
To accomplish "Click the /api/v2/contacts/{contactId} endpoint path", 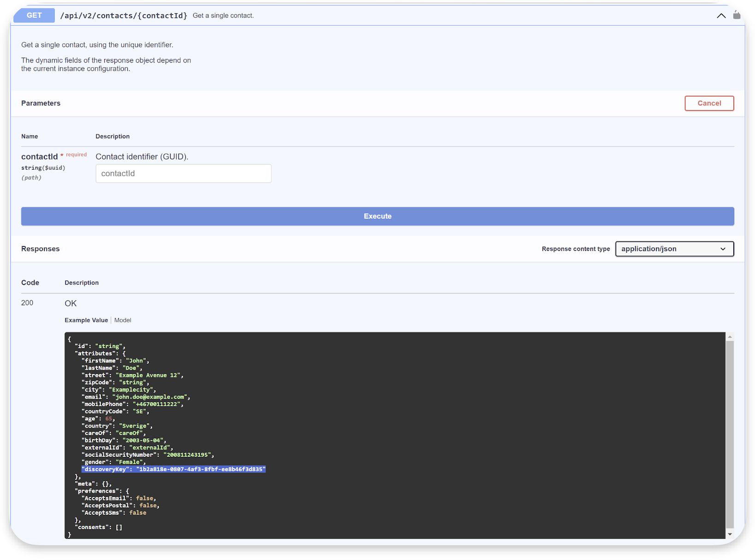I will click(x=124, y=16).
